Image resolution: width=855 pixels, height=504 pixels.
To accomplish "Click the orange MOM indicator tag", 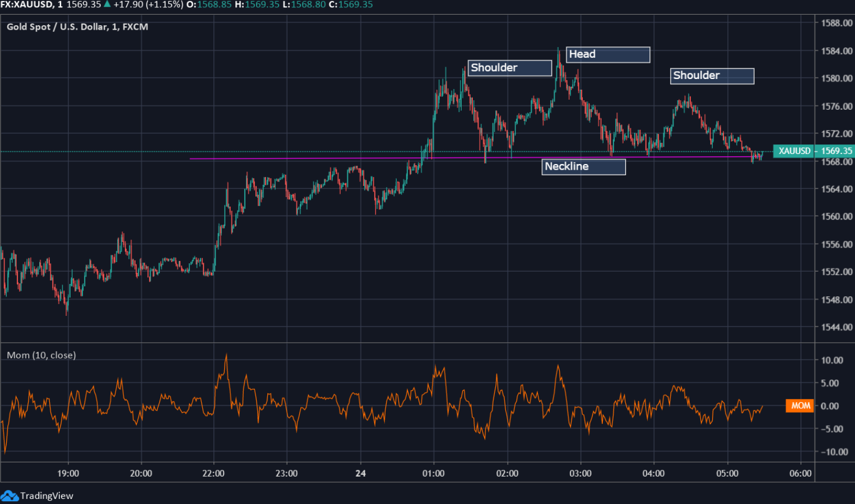I will (x=800, y=405).
